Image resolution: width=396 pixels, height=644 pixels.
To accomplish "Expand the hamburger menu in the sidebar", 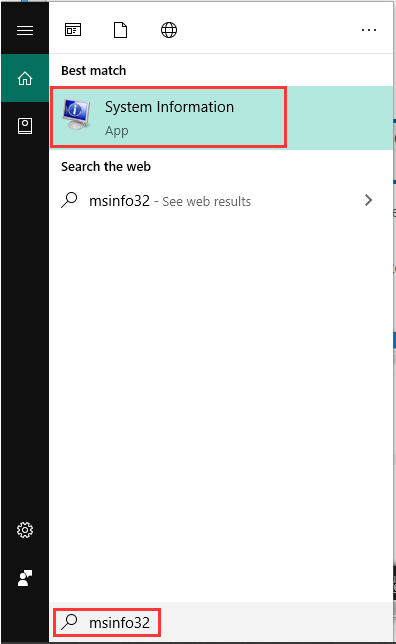I will (25, 30).
